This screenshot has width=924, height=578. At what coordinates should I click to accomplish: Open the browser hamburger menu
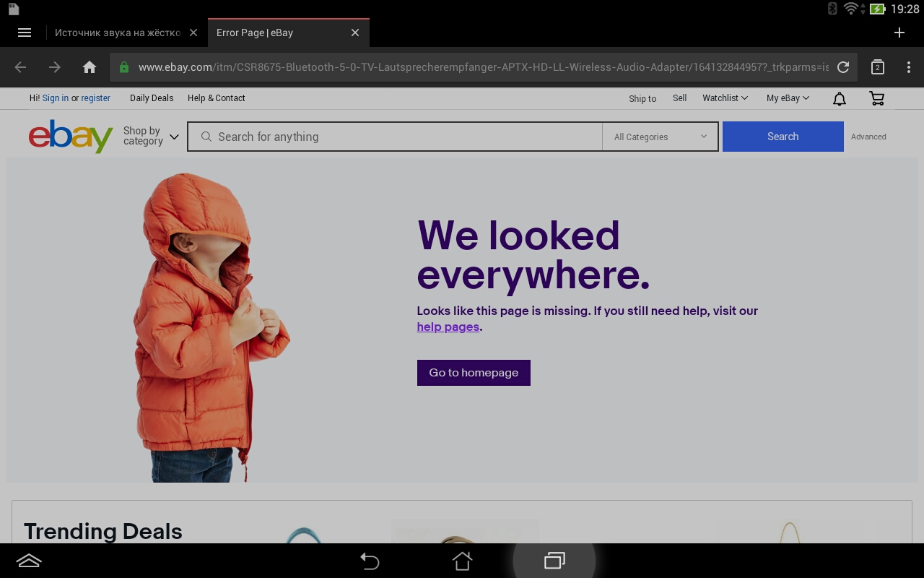point(25,33)
